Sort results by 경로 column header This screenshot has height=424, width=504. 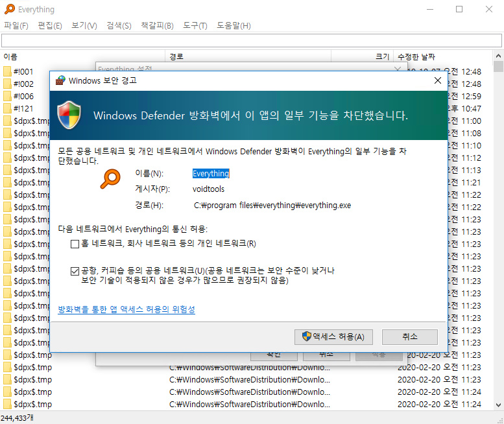pyautogui.click(x=248, y=57)
